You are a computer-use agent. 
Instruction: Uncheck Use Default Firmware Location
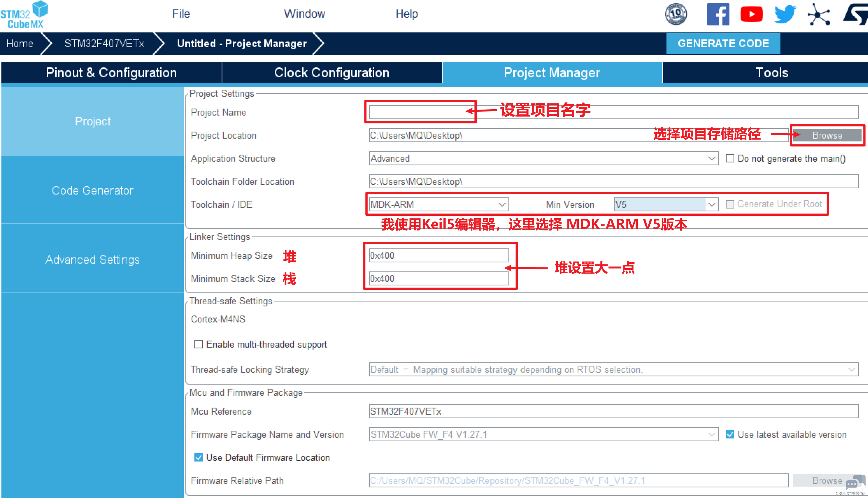point(198,457)
